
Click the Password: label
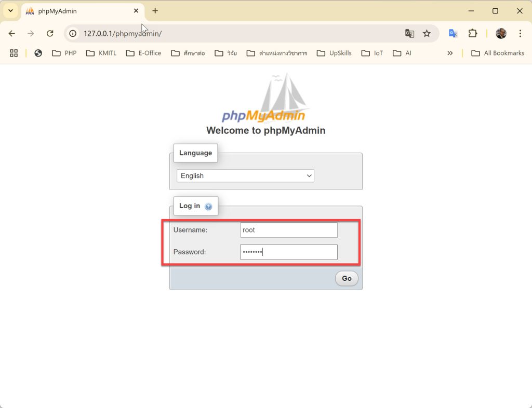tap(190, 252)
